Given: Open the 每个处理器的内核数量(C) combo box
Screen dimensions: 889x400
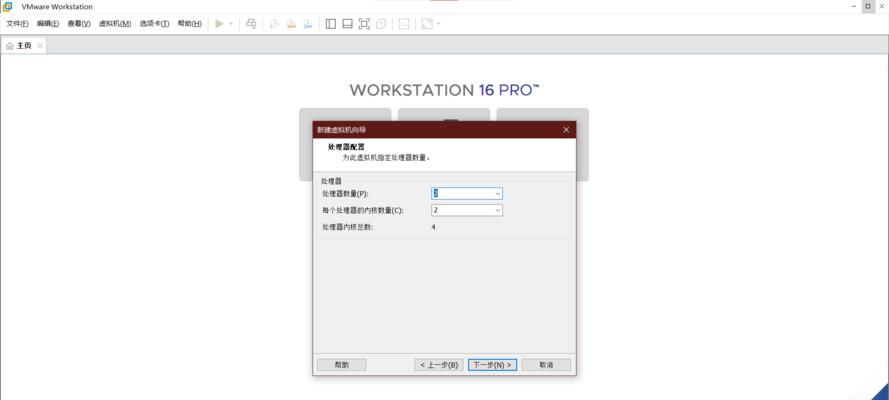Looking at the screenshot, I should click(x=467, y=210).
